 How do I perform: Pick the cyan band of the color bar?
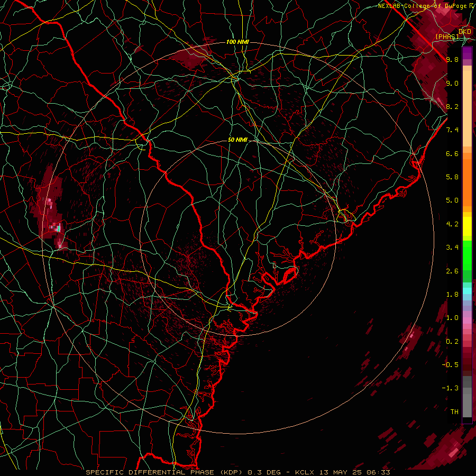pos(467,290)
